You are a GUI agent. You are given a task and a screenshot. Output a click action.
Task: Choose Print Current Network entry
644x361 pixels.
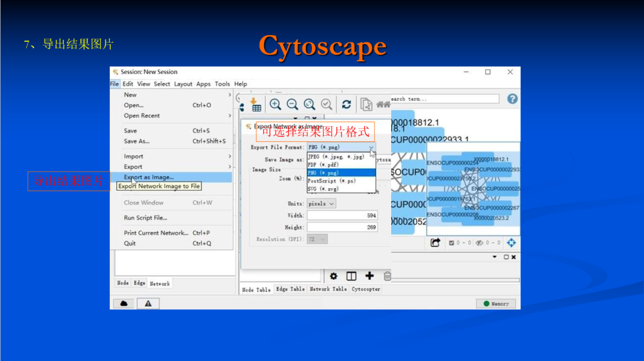point(172,232)
